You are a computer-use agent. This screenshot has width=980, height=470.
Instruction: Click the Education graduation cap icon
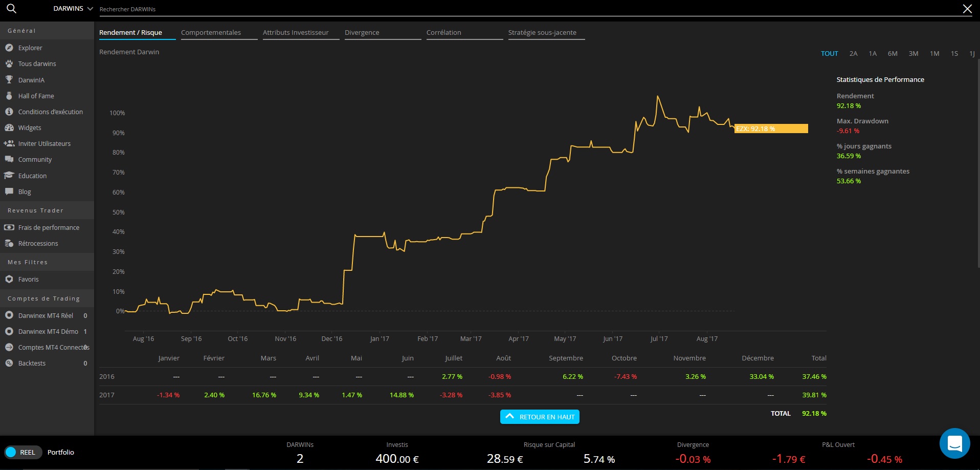click(x=9, y=176)
